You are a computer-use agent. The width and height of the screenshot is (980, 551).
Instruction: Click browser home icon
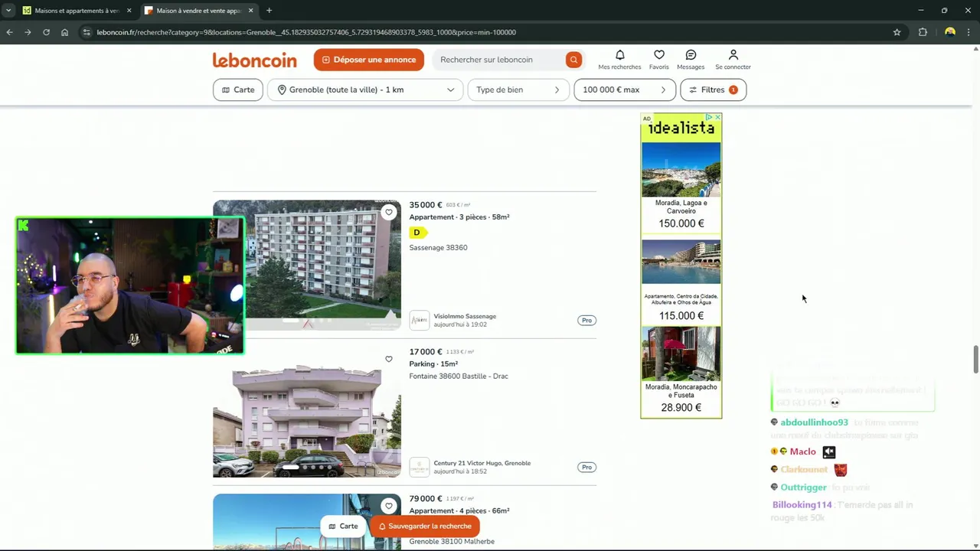pos(64,32)
